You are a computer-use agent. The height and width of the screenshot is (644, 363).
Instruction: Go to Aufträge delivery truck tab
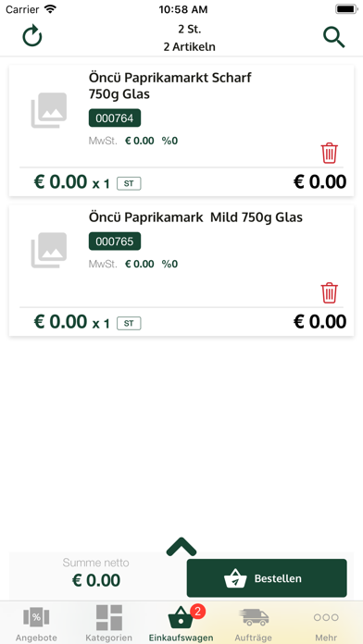pyautogui.click(x=254, y=624)
